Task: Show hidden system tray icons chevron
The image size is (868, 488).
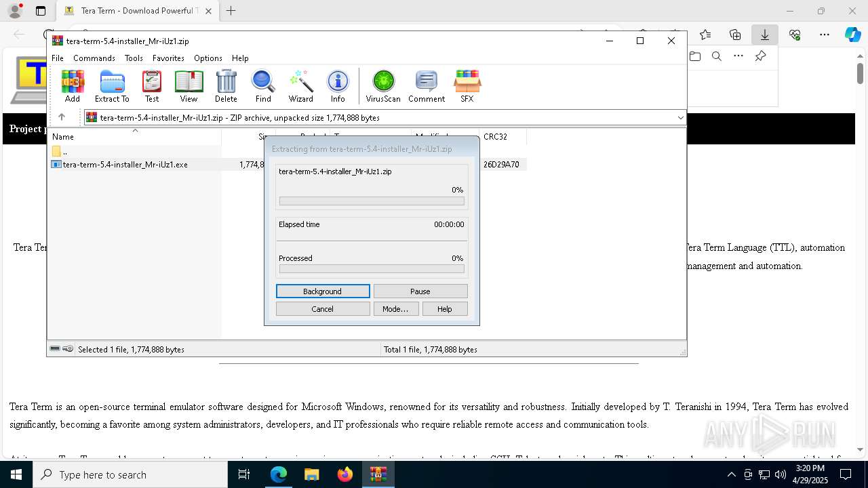Action: (731, 474)
